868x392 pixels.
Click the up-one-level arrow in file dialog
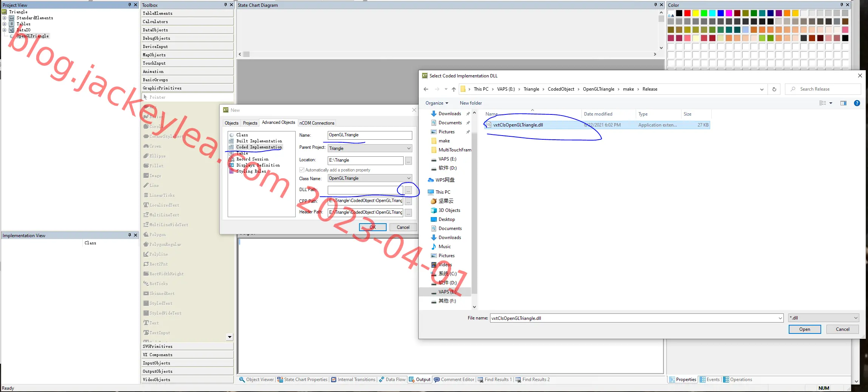pos(454,89)
